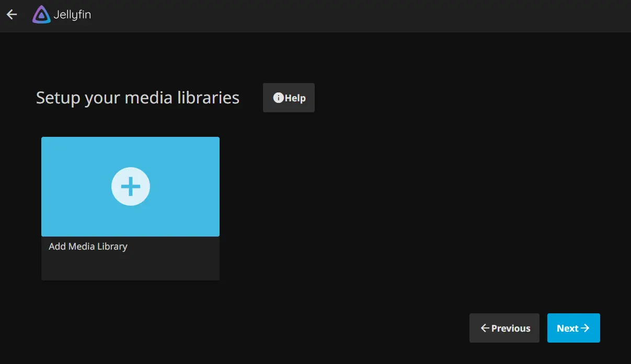Go back using the top-left arrow
The width and height of the screenshot is (631, 364).
coord(12,15)
